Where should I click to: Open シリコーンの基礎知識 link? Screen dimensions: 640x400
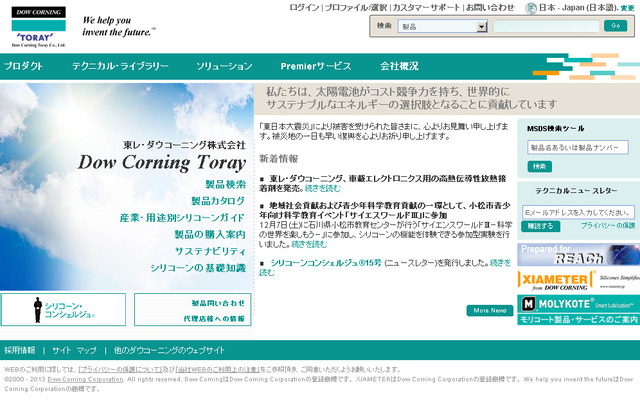pos(198,268)
